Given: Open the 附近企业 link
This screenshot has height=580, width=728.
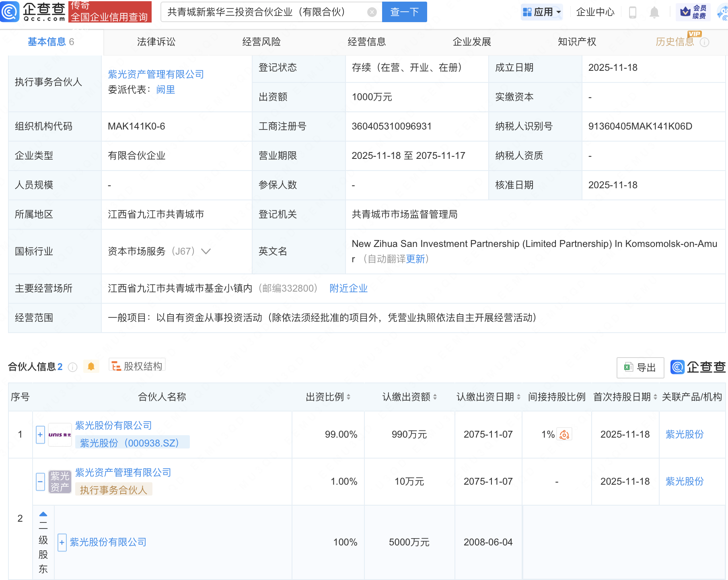Looking at the screenshot, I should pos(348,288).
